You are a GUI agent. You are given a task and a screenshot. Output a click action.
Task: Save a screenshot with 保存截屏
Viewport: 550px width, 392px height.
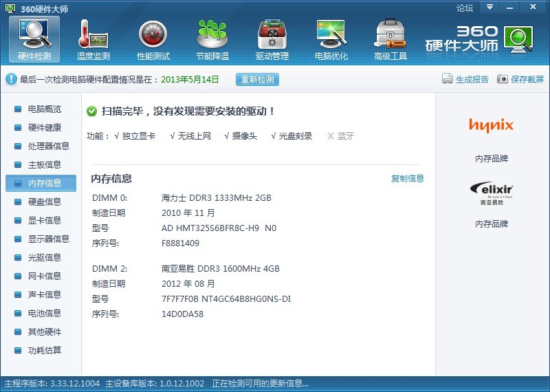click(503, 79)
